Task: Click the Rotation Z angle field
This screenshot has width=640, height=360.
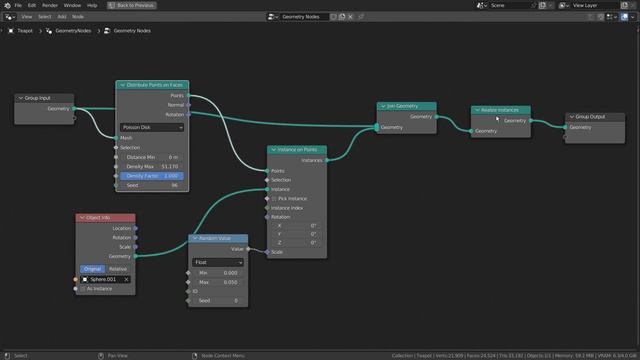Action: pyautogui.click(x=297, y=243)
